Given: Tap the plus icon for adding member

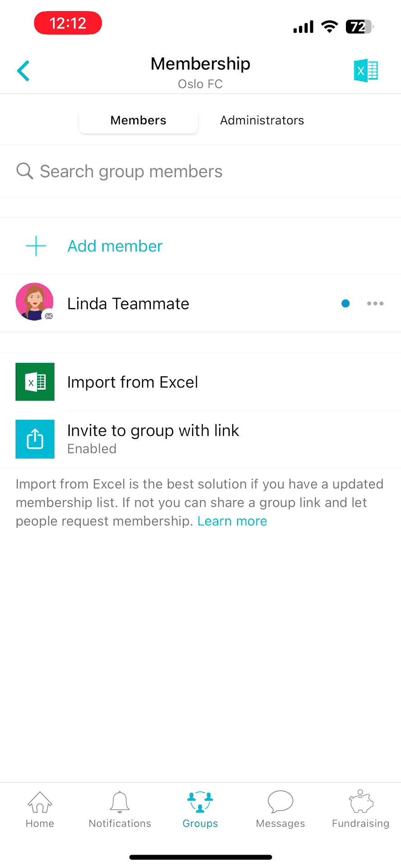Looking at the screenshot, I should pyautogui.click(x=36, y=246).
